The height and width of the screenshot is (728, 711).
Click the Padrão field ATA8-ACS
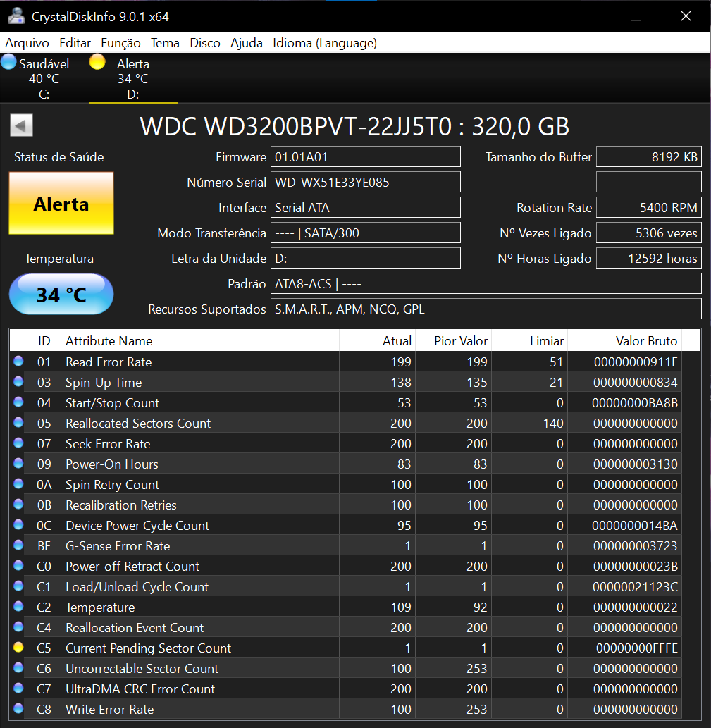click(x=486, y=284)
